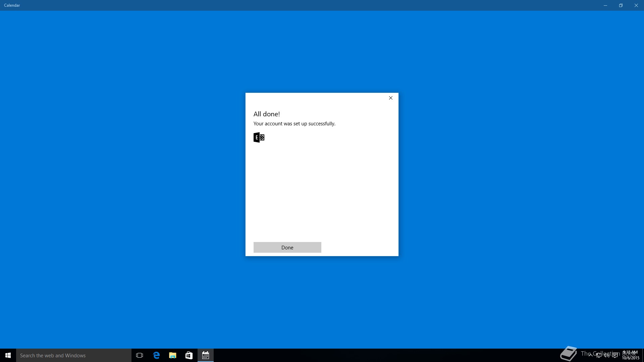Minimize the Calendar window
This screenshot has width=644, height=362.
click(x=605, y=5)
